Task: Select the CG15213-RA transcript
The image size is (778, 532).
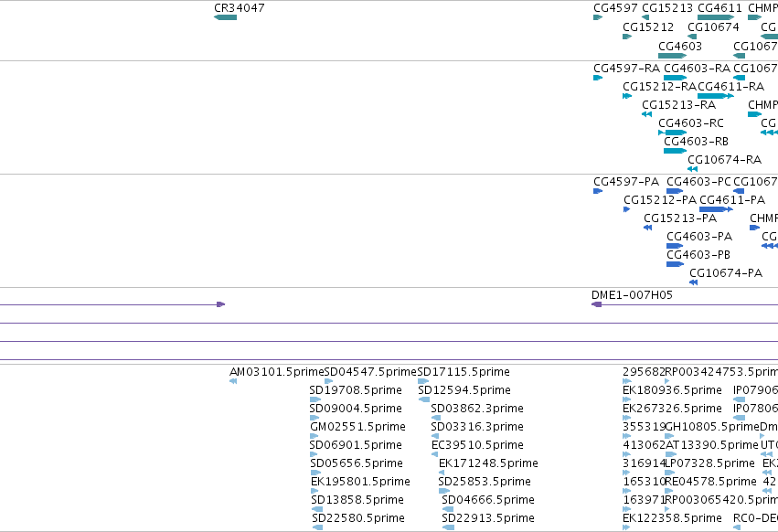Action: coord(646,114)
